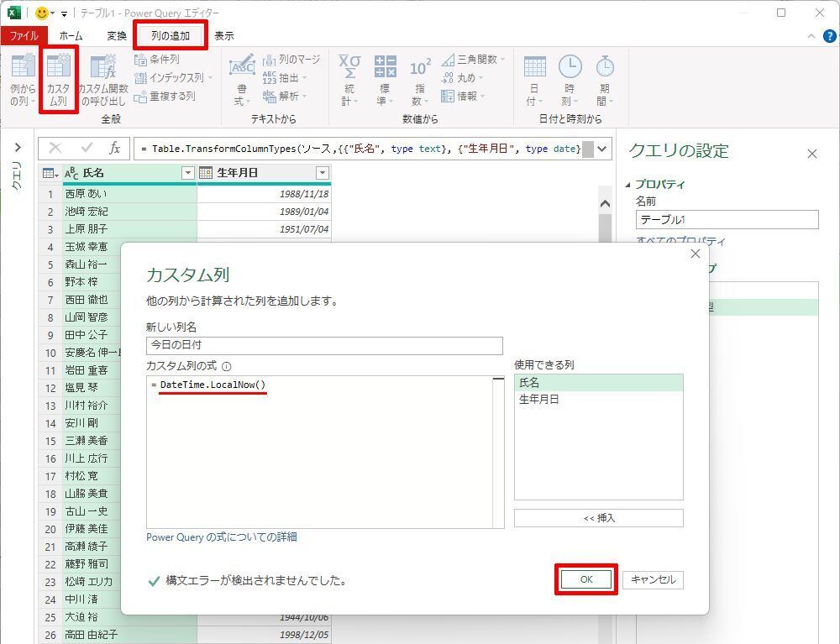
Task: Open the table corner menu icon
Action: pyautogui.click(x=50, y=173)
